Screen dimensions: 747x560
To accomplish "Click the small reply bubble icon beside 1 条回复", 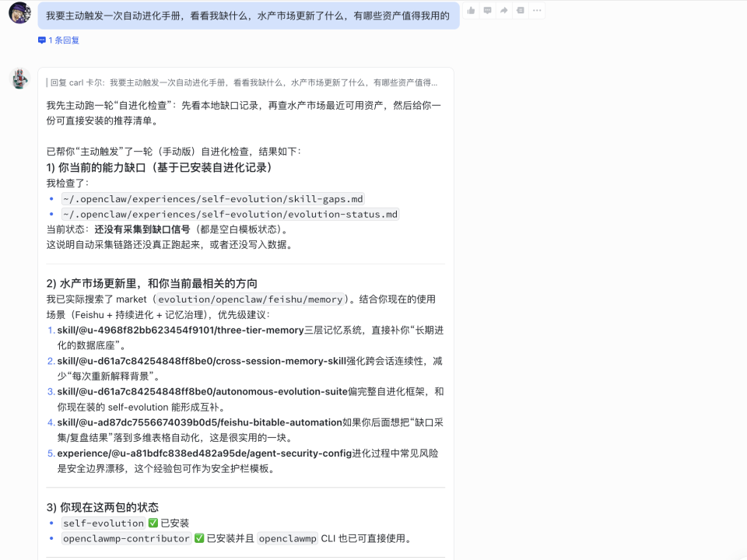I will point(40,40).
